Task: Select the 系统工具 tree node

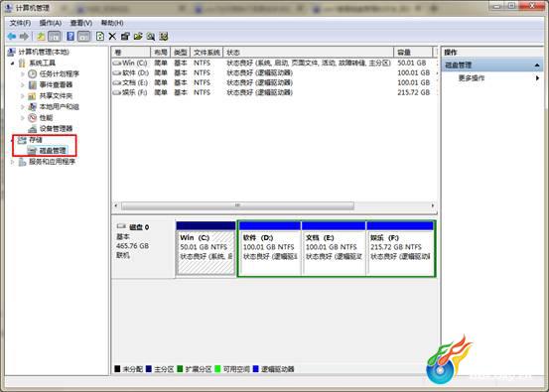Action: (x=42, y=63)
